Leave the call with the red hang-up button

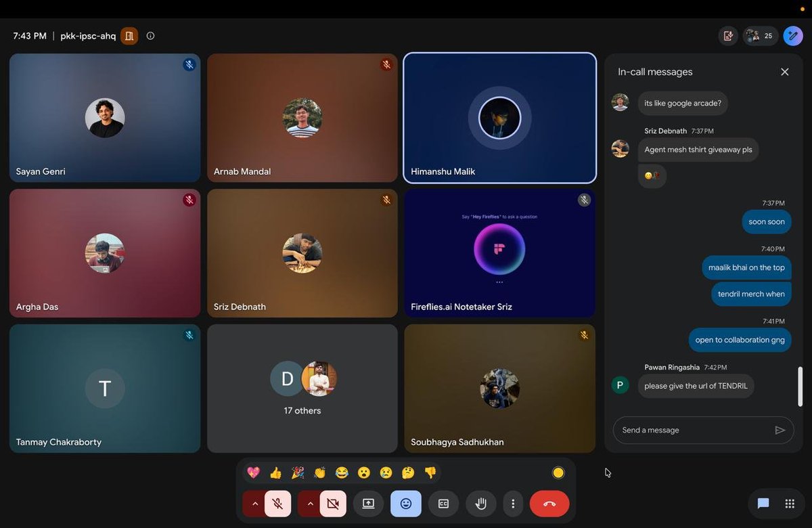[x=549, y=504]
